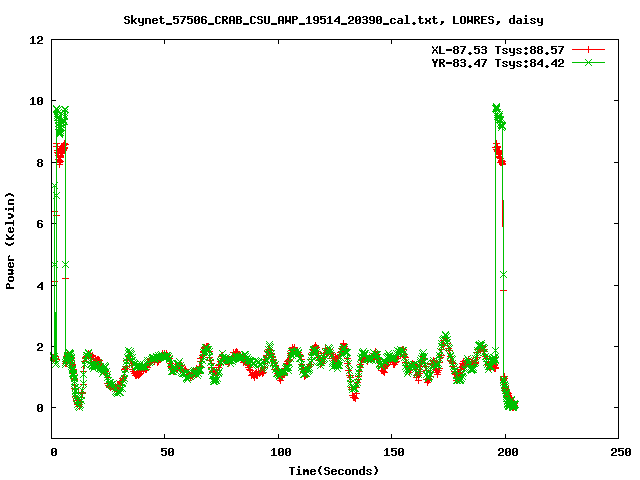Click the x-axis tick label 250
The width and height of the screenshot is (640, 480).
pyautogui.click(x=620, y=452)
